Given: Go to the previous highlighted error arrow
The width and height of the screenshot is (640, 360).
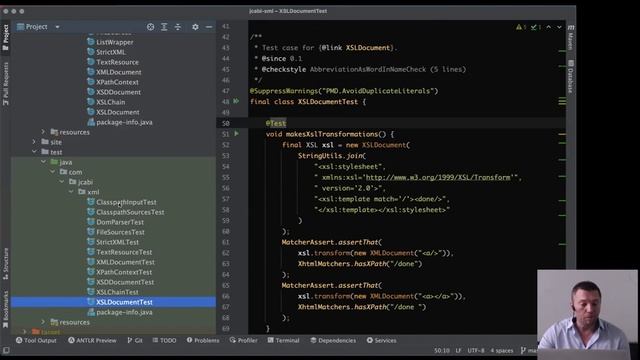Looking at the screenshot, I should [549, 27].
